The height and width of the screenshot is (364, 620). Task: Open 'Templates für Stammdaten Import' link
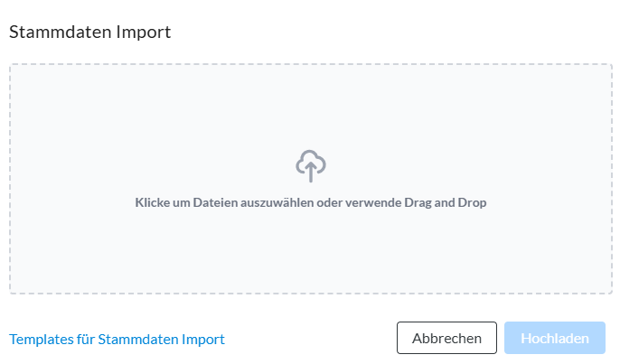(x=117, y=339)
